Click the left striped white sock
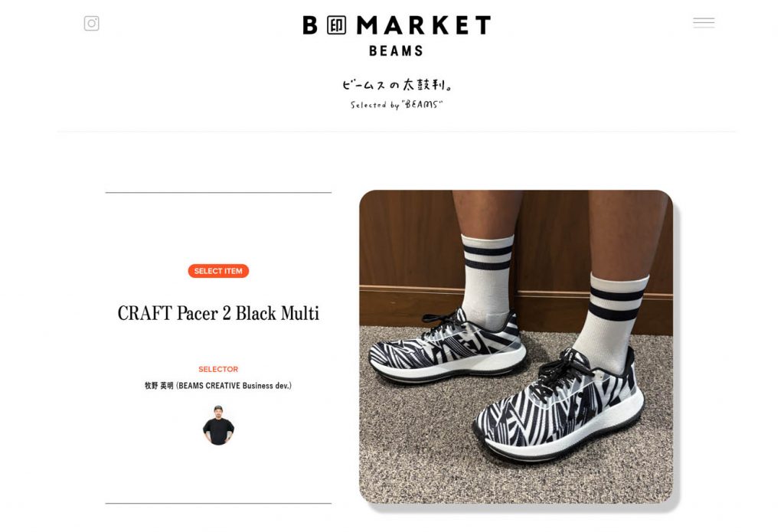784x532 pixels. point(487,276)
